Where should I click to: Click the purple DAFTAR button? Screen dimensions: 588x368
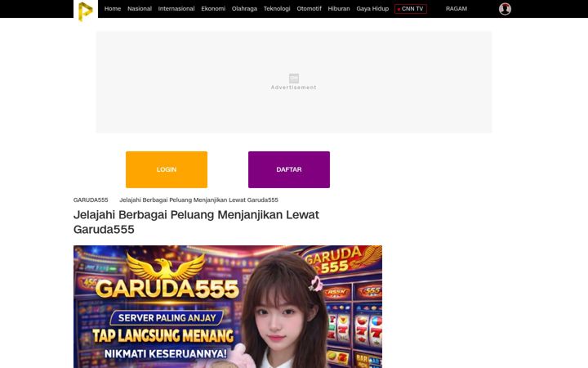tap(289, 169)
